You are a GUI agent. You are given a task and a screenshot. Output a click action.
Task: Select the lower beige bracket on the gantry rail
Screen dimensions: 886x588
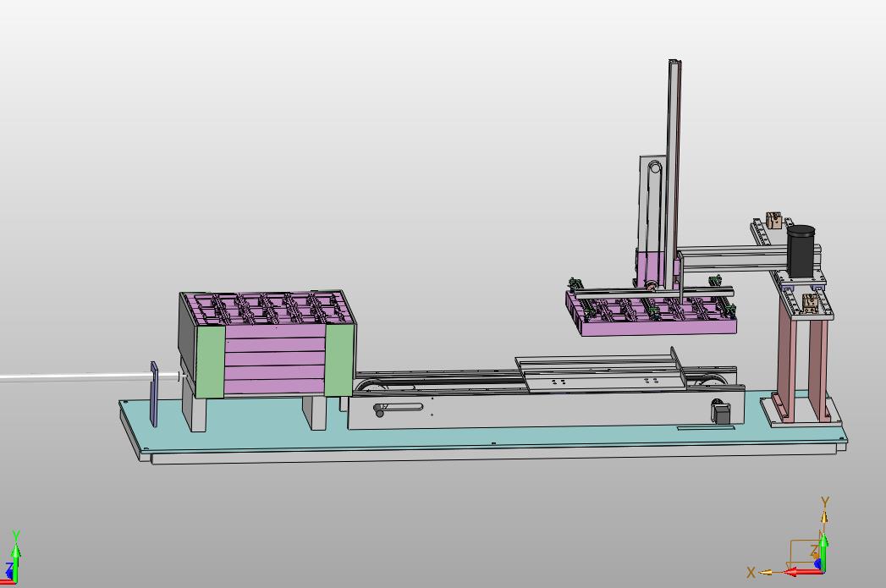[x=811, y=304]
